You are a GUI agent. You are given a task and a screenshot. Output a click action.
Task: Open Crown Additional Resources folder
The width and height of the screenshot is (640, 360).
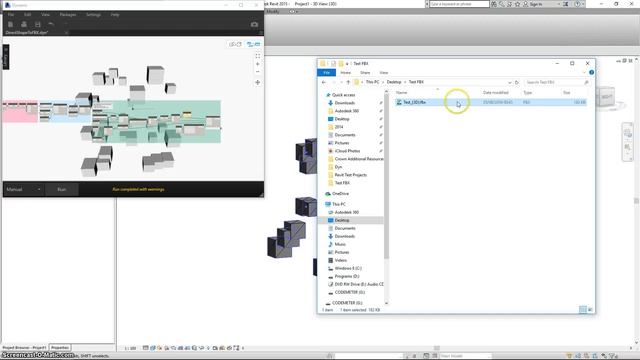coord(359,159)
